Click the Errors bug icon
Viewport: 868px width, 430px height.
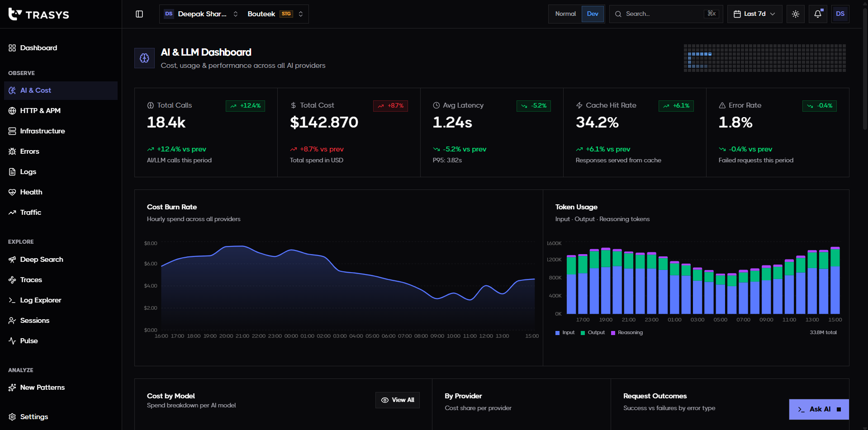12,151
